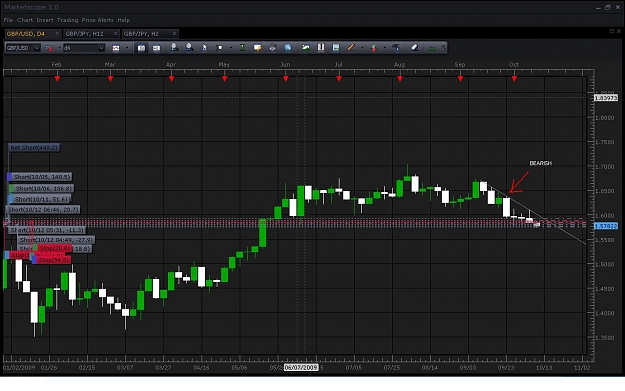
Task: Close the GBP/JPY, H12 tab
Action: click(116, 34)
